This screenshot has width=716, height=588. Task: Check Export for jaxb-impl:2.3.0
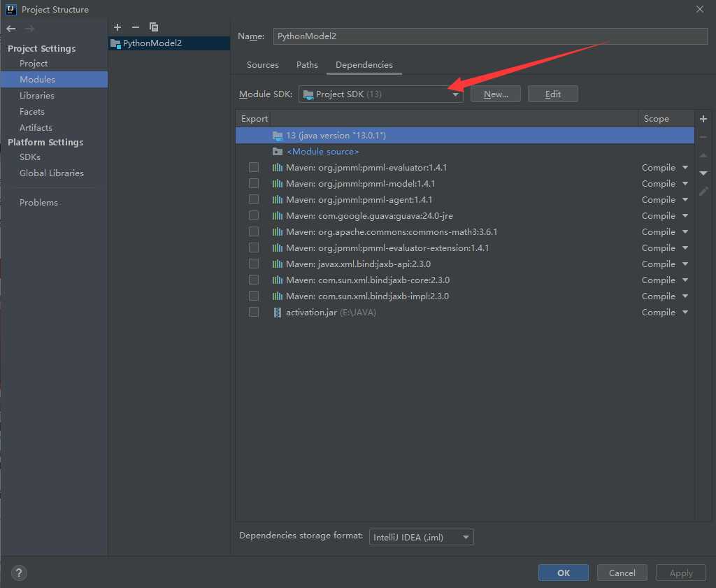[253, 296]
